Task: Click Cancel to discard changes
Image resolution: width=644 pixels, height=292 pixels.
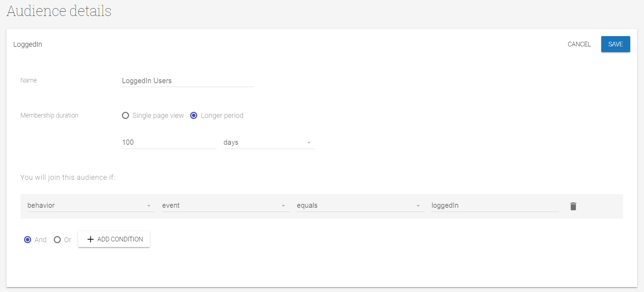Action: point(579,44)
